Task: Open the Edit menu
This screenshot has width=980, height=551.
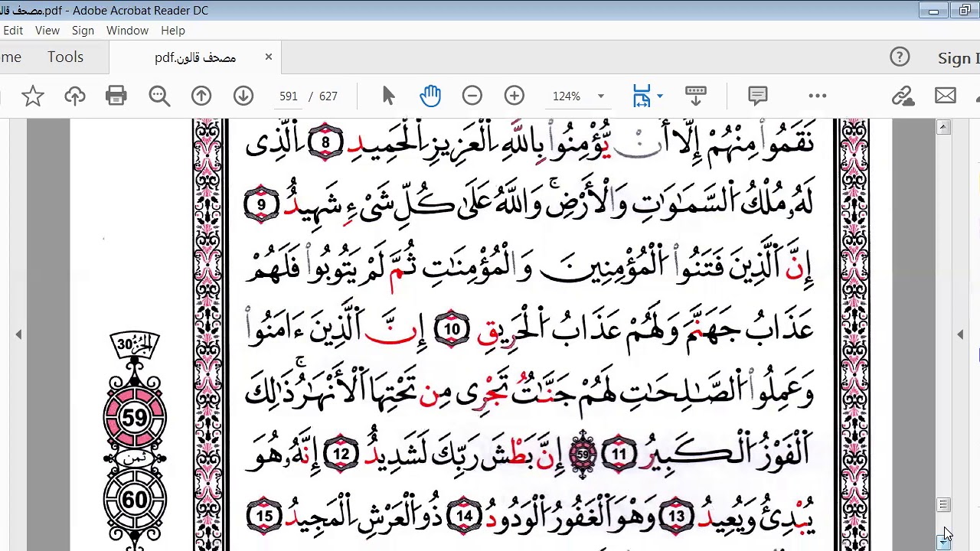Action: (x=13, y=31)
